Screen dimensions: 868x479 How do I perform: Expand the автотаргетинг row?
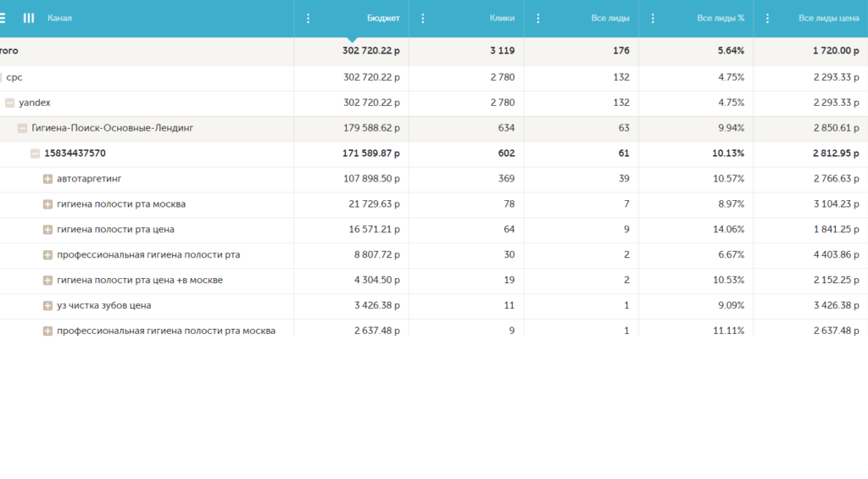coord(47,179)
